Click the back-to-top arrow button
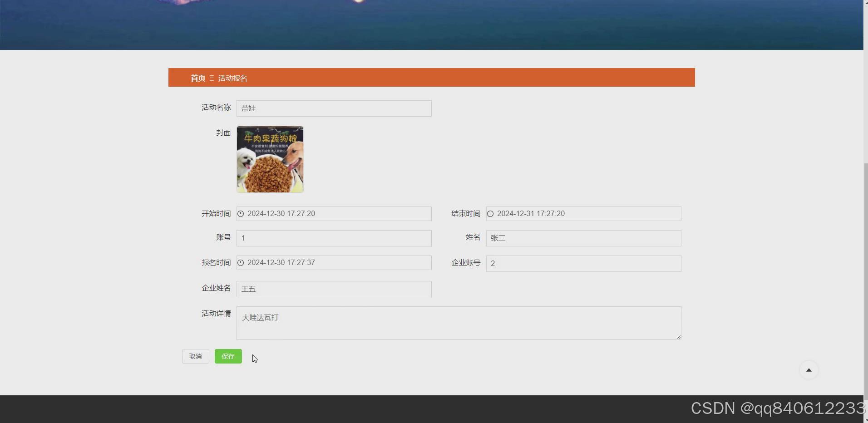Image resolution: width=868 pixels, height=423 pixels. pos(809,370)
